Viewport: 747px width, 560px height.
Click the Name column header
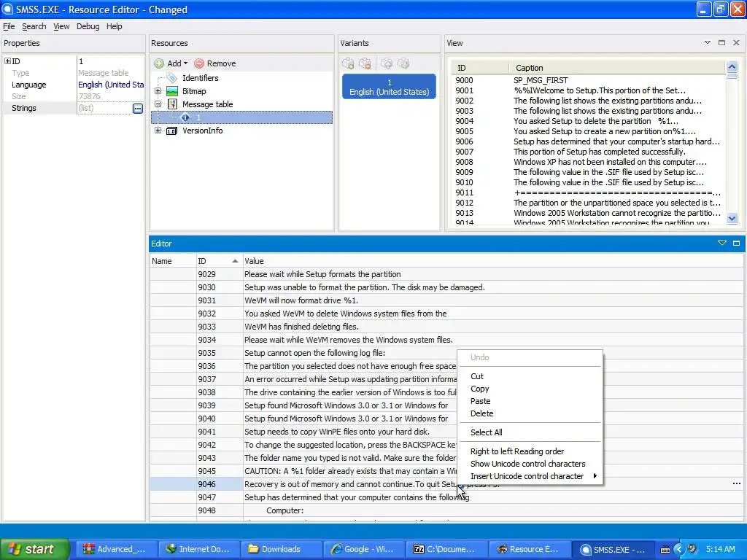tap(173, 261)
